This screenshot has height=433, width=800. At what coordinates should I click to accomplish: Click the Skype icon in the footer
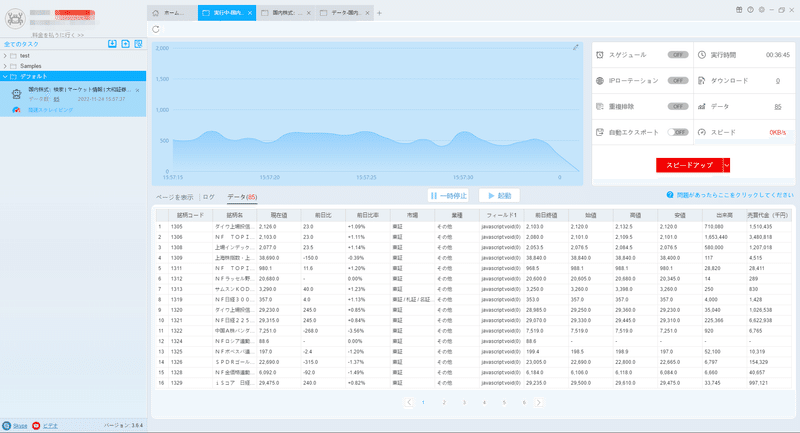(x=7, y=425)
